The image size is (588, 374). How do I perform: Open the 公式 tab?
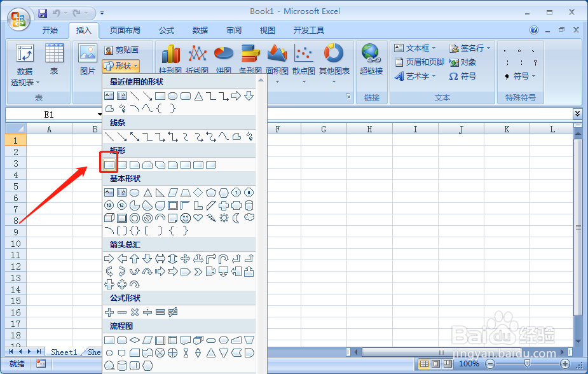(x=167, y=30)
